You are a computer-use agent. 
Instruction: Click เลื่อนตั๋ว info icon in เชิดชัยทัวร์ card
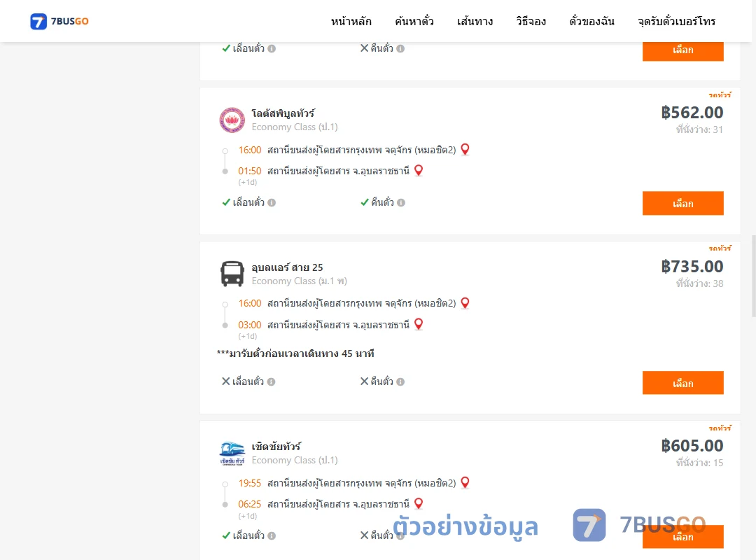click(x=272, y=536)
